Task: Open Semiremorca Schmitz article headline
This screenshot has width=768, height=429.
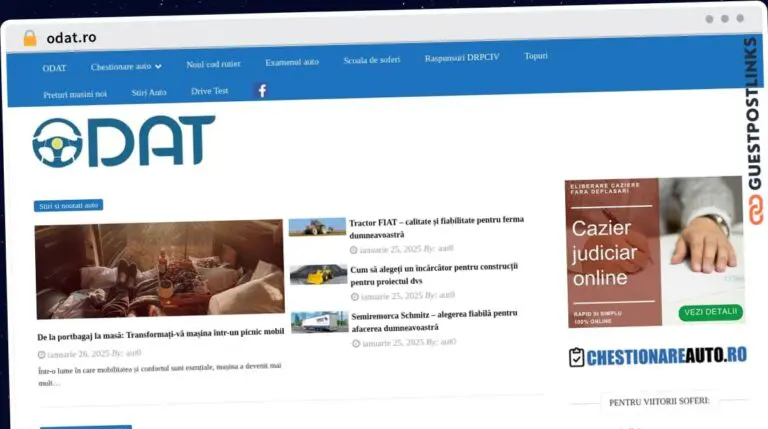Action: pos(434,321)
